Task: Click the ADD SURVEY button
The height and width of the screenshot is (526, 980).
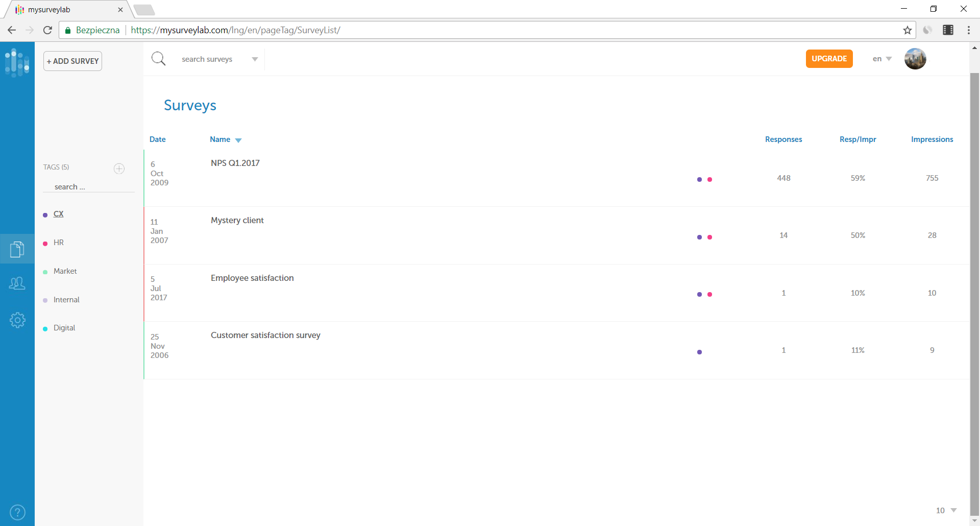Action: [x=72, y=61]
